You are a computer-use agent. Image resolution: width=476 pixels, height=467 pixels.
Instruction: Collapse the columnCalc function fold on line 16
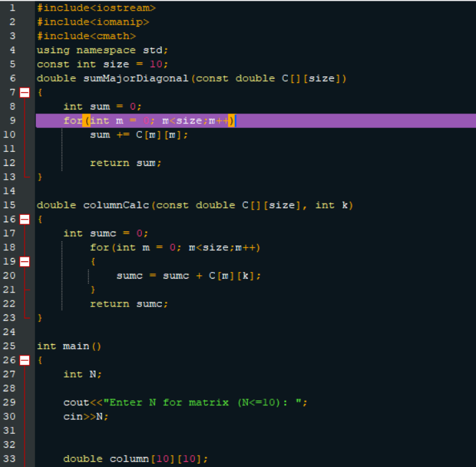25,220
